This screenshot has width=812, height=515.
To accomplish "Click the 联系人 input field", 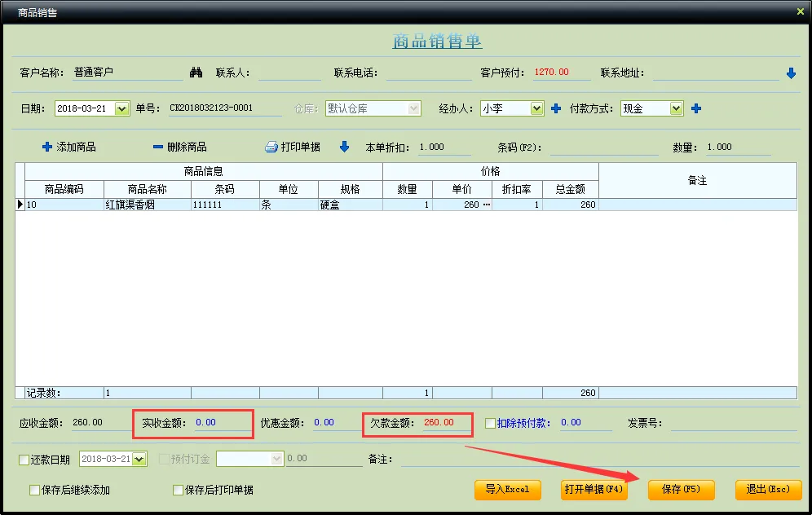I will click(x=290, y=73).
